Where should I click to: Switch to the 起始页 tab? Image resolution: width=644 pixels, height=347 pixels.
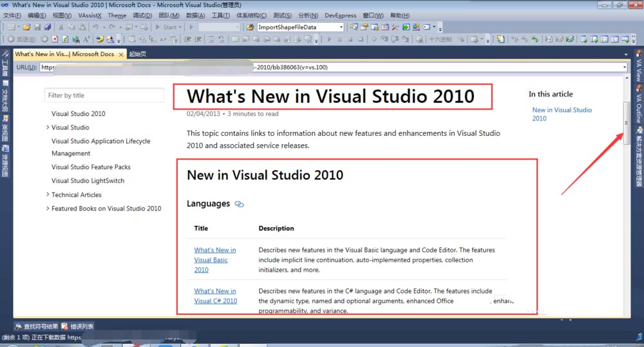138,54
